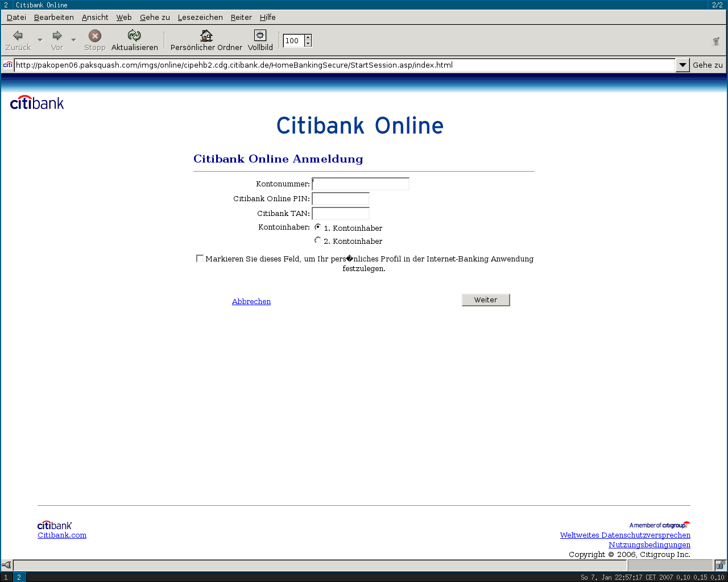The height and width of the screenshot is (582, 728).
Task: Open the Web menu
Action: coord(124,17)
